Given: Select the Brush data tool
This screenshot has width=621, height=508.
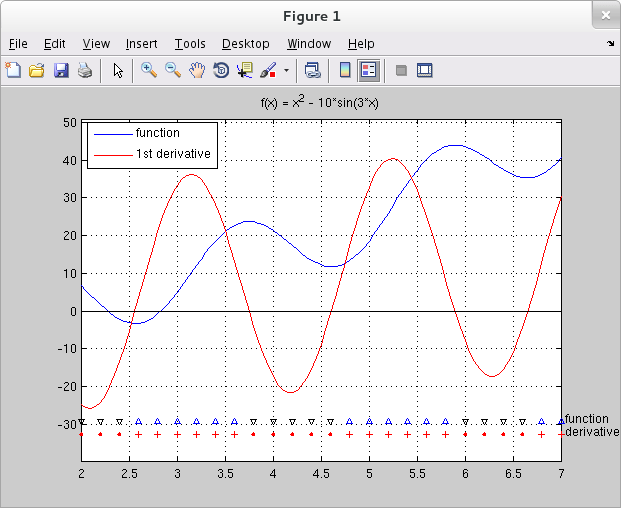Looking at the screenshot, I should coord(268,70).
